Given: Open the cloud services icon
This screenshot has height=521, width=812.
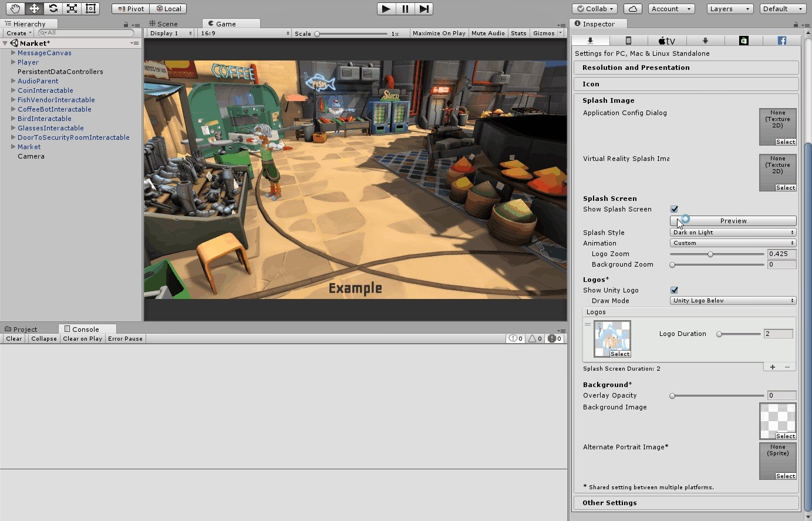Looking at the screenshot, I should point(632,9).
